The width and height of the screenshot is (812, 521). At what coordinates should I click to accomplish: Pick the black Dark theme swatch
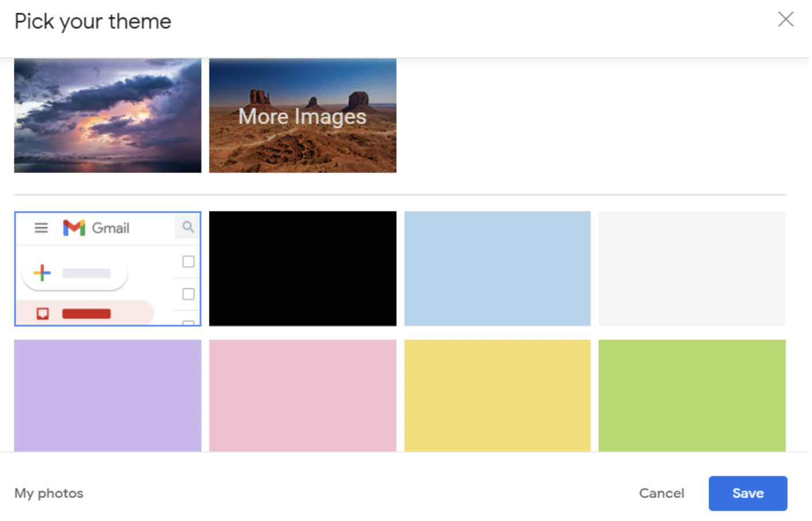point(303,269)
